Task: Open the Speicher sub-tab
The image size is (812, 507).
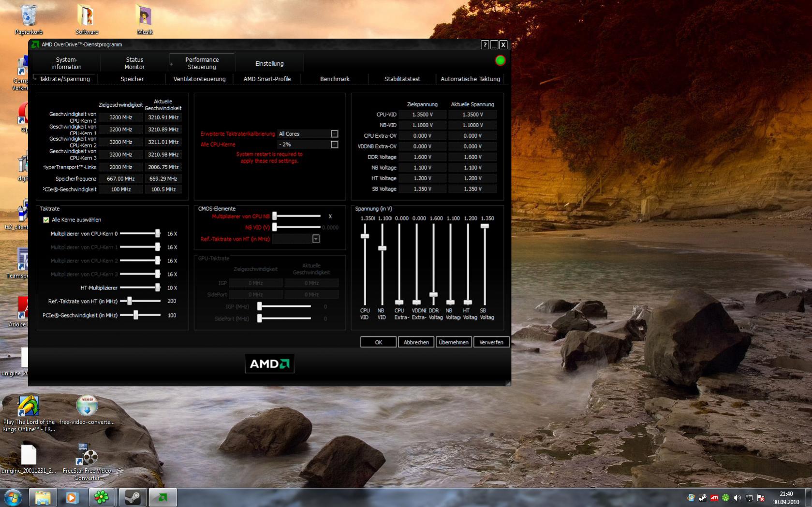Action: coord(132,79)
